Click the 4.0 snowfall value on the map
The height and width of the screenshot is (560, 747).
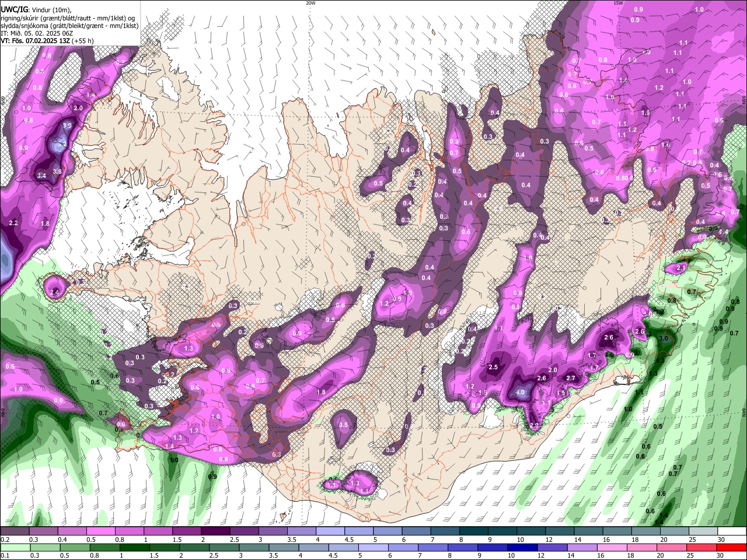[x=520, y=393]
